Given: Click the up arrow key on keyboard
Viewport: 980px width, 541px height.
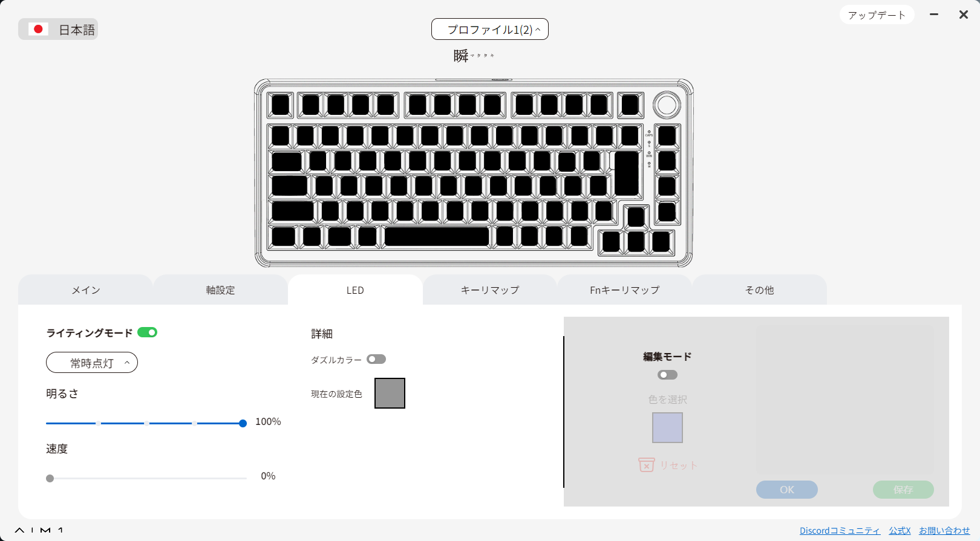Looking at the screenshot, I should [x=636, y=216].
